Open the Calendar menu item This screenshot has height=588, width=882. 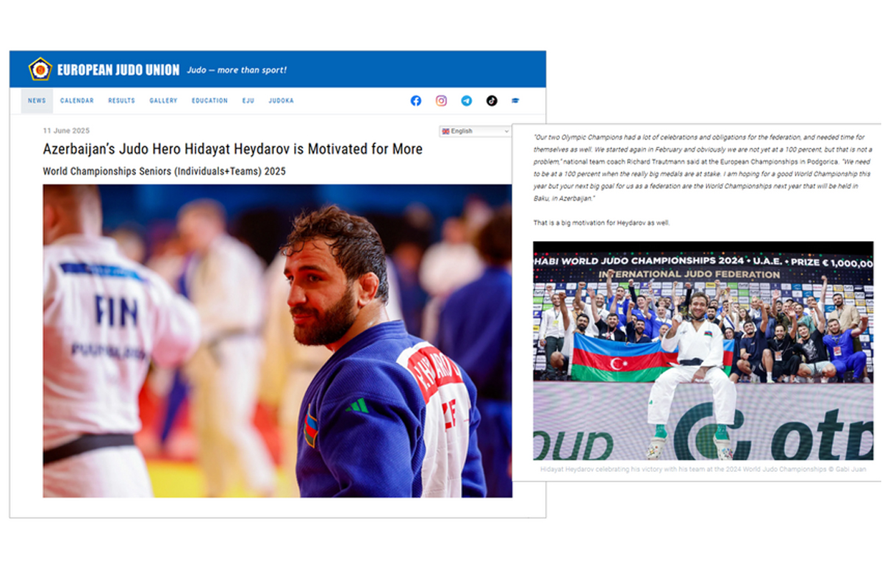click(77, 101)
